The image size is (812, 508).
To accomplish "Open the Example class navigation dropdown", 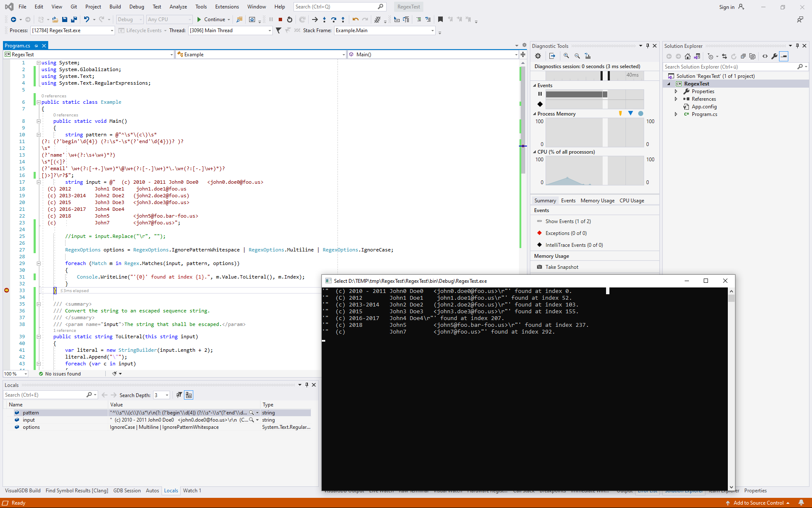I will pos(261,55).
